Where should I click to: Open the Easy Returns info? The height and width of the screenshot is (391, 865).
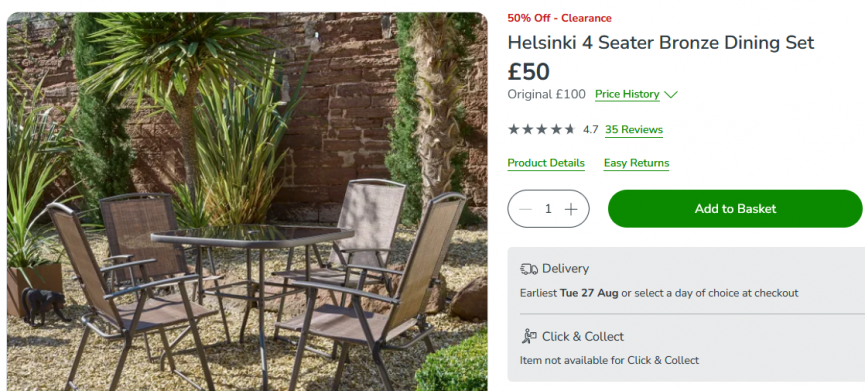tap(636, 163)
